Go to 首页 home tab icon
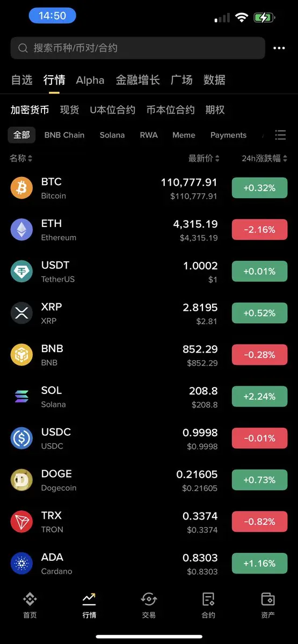 [30, 599]
